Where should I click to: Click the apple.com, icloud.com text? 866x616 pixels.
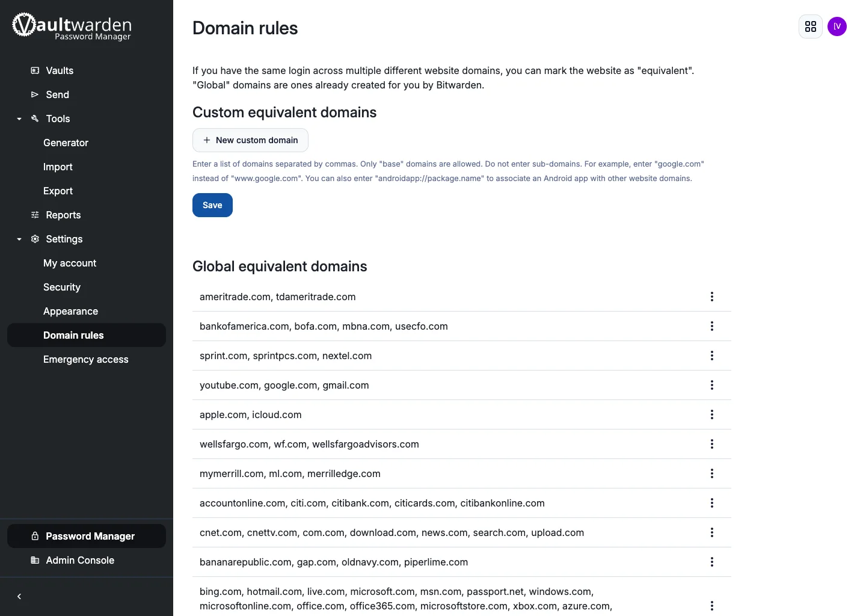(251, 414)
